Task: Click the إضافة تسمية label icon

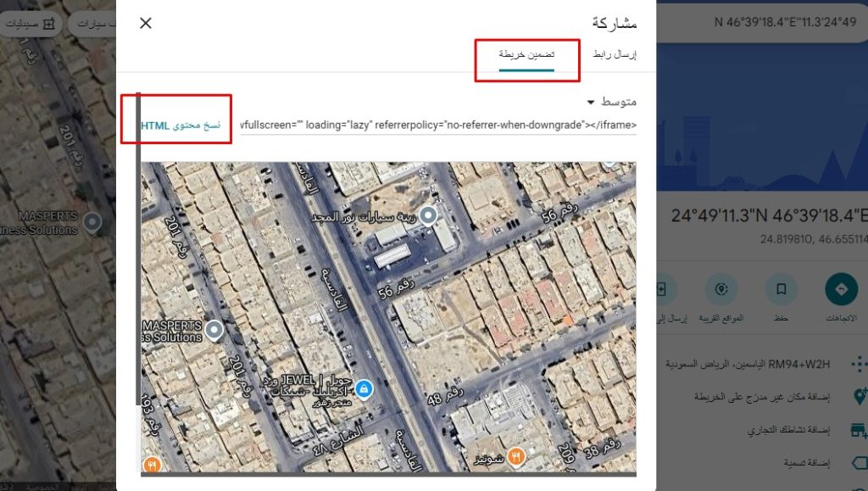Action: pyautogui.click(x=860, y=463)
